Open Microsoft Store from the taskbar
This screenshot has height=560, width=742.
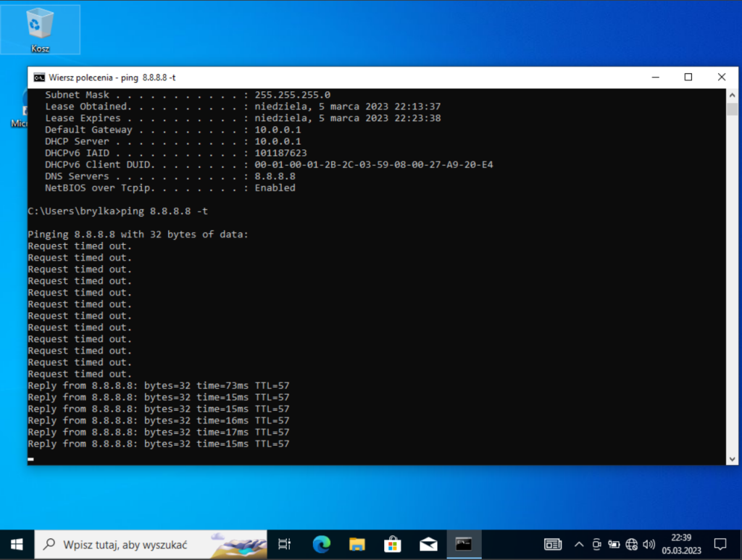[x=392, y=544]
